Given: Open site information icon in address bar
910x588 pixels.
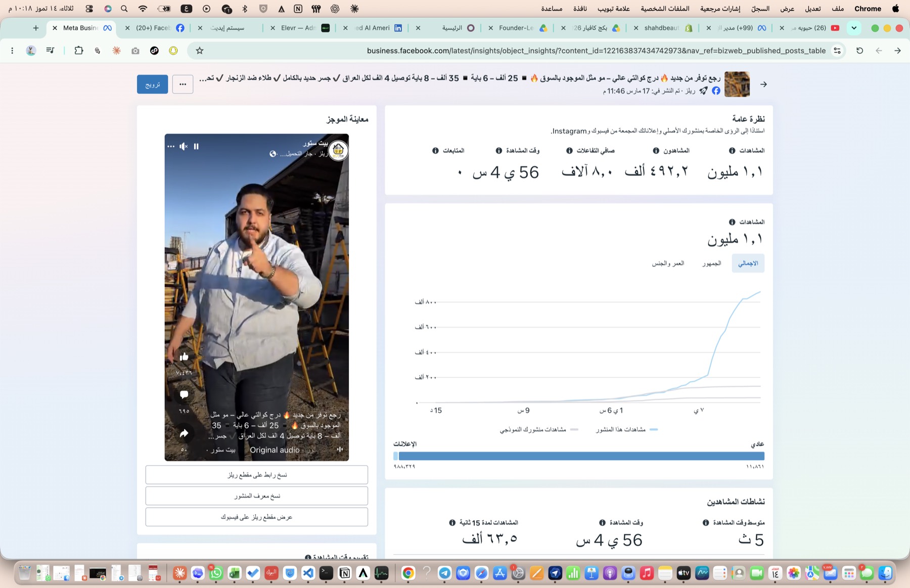Looking at the screenshot, I should point(837,51).
